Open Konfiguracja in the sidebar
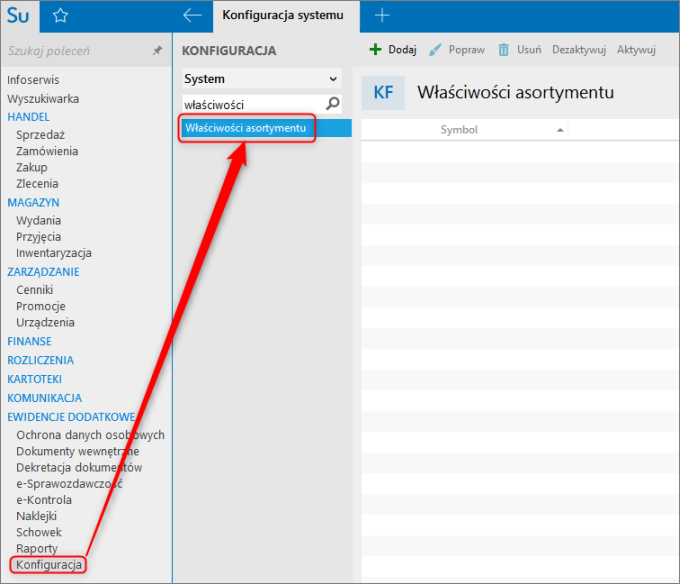 coord(49,565)
